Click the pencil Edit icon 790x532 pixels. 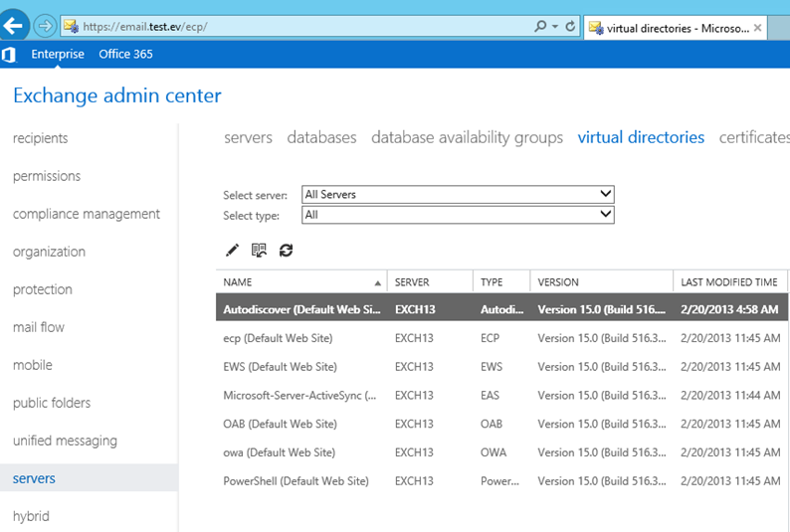coord(232,251)
